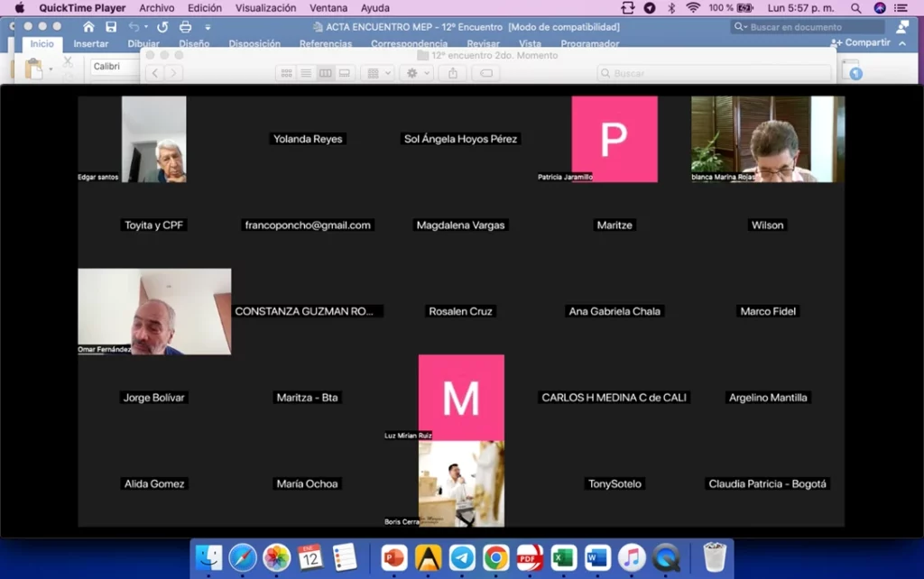Image resolution: width=924 pixels, height=579 pixels.
Task: Open the Finder gear action dropdown
Action: [417, 73]
